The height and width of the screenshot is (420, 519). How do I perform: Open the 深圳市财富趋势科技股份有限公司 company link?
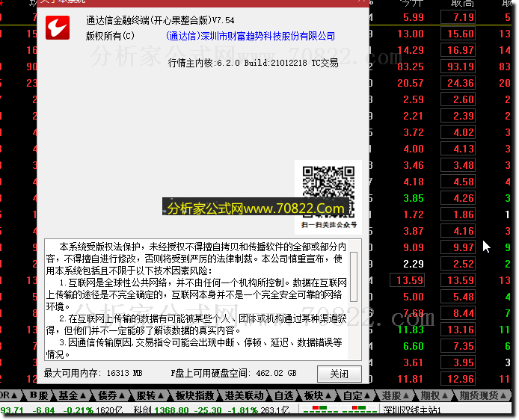point(251,36)
